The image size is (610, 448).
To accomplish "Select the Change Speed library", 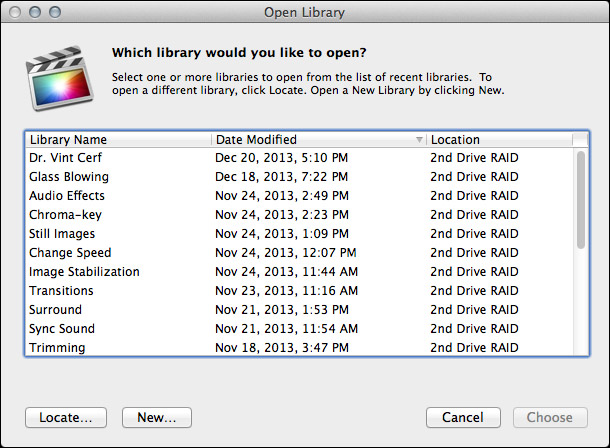I will click(x=299, y=253).
